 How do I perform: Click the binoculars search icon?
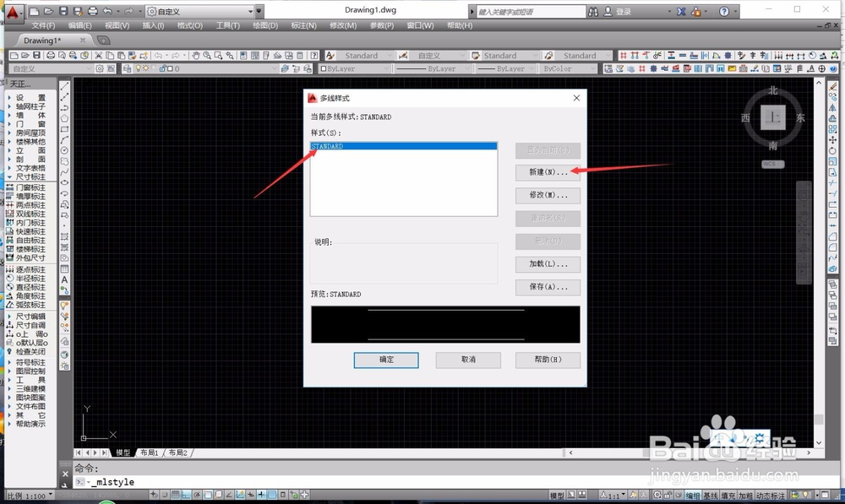click(x=593, y=11)
